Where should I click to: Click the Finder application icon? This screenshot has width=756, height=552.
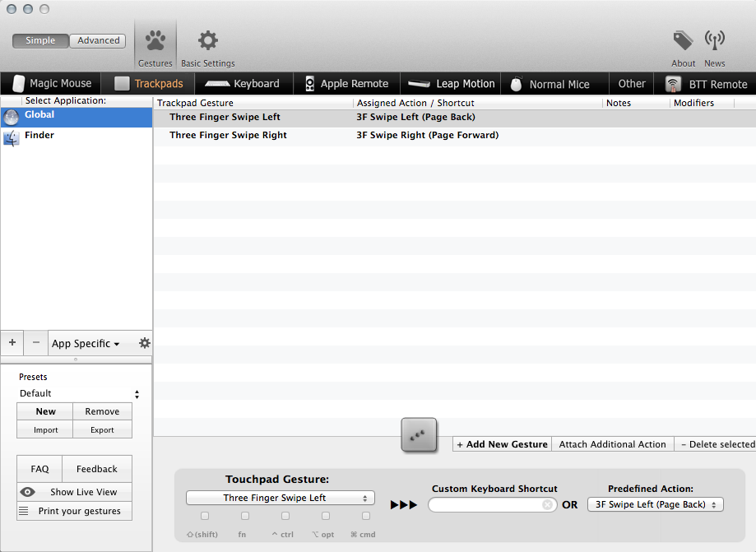(x=11, y=138)
